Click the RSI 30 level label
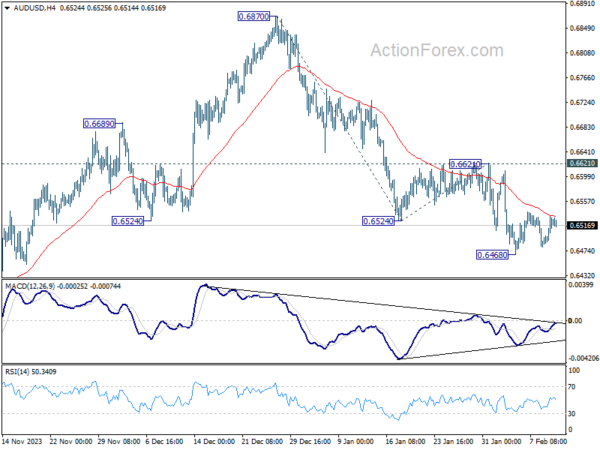 tap(572, 414)
